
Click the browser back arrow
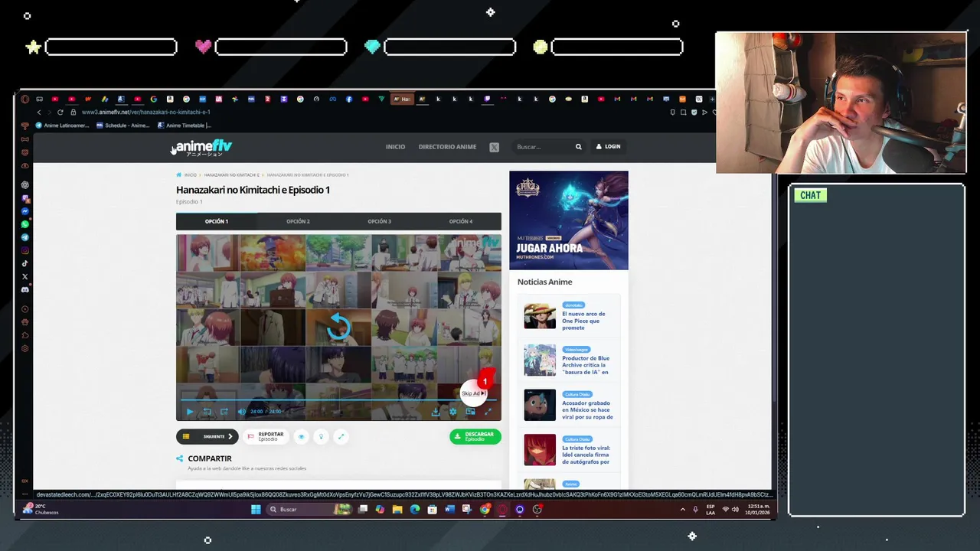39,112
